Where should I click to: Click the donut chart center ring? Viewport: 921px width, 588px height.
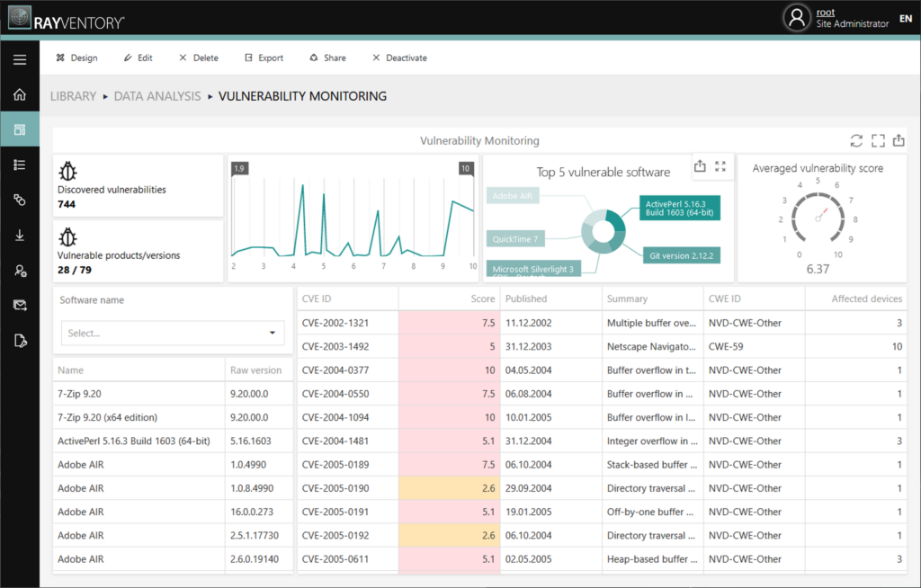[x=604, y=231]
